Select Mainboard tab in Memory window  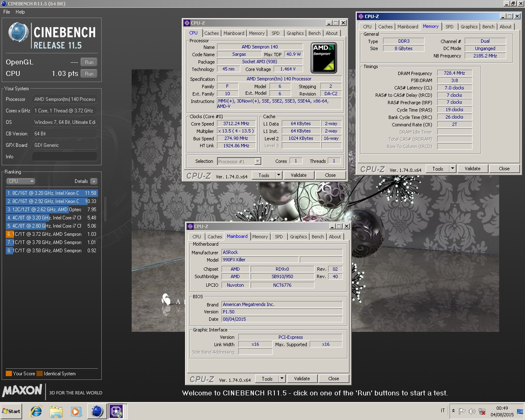[408, 27]
